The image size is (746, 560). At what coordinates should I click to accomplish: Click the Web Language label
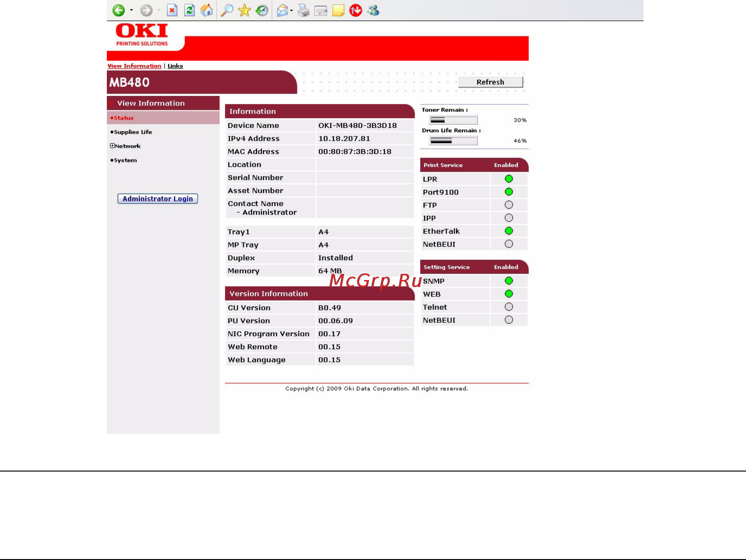[257, 360]
